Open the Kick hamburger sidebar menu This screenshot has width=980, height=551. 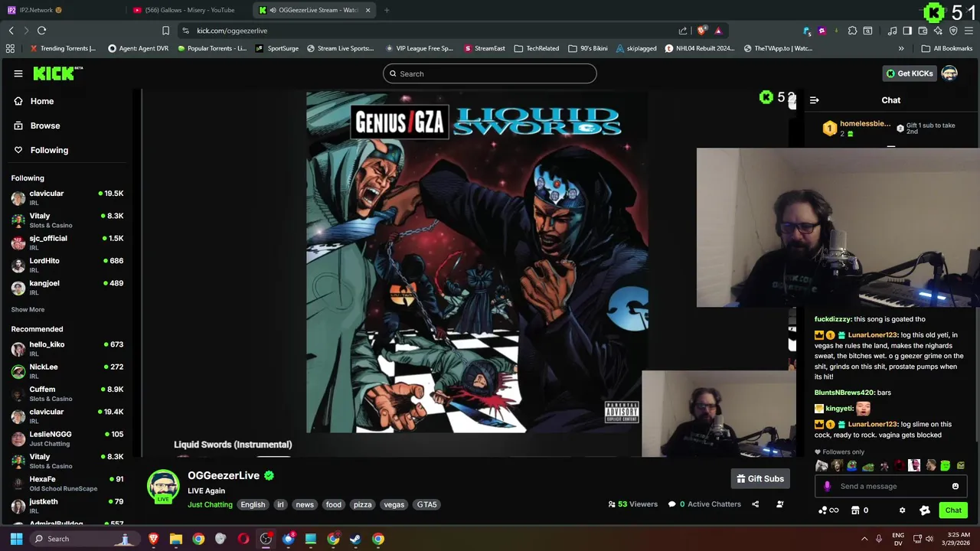(x=18, y=73)
